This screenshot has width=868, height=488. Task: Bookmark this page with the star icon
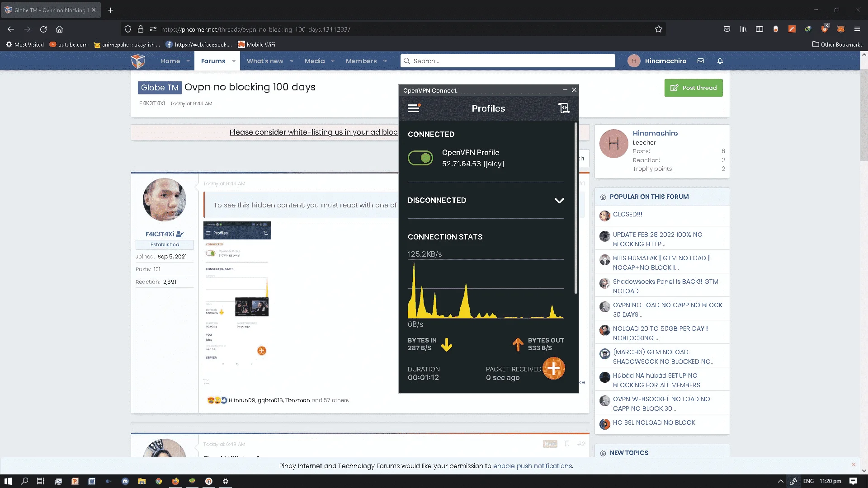pyautogui.click(x=659, y=29)
